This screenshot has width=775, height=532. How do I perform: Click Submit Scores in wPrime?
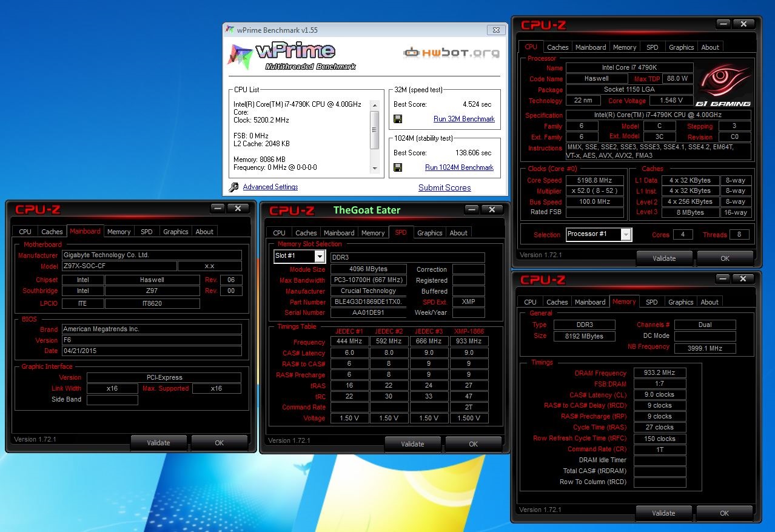[445, 187]
